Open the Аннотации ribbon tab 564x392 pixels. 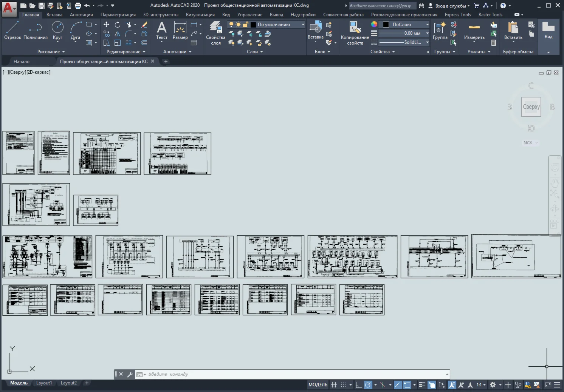81,15
